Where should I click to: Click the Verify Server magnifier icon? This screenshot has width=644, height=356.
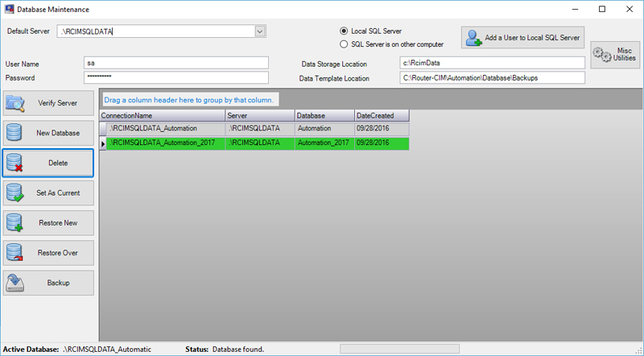[x=16, y=102]
